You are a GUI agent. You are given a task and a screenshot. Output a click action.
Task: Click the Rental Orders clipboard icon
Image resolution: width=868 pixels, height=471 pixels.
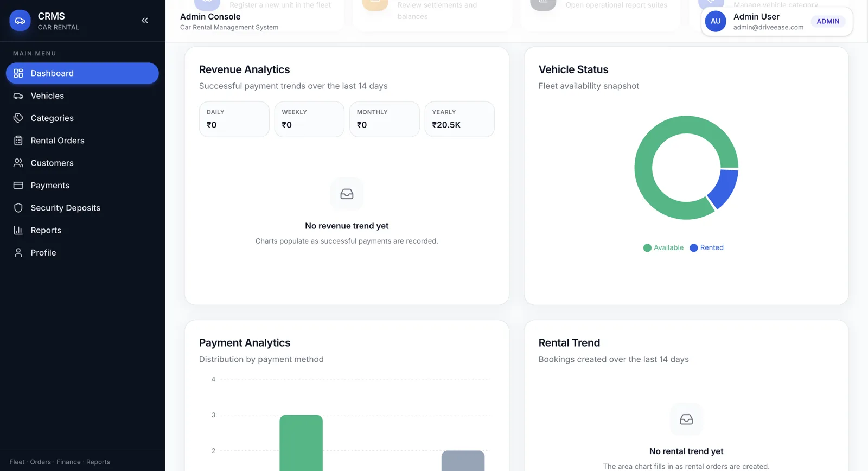click(18, 141)
